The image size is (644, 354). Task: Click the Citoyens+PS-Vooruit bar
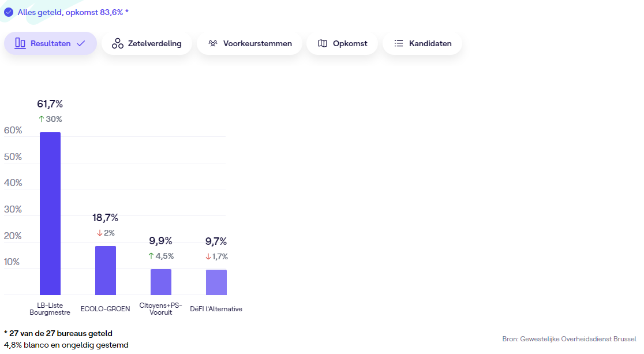[x=161, y=282]
